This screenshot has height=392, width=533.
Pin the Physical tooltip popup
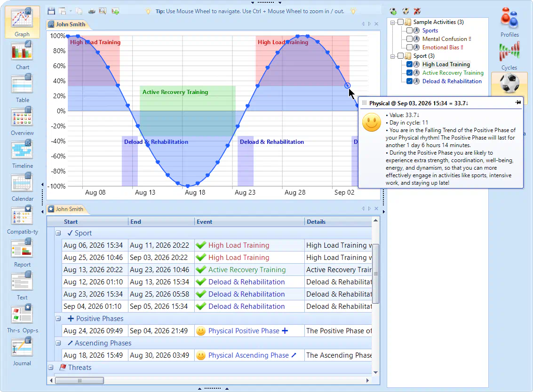pyautogui.click(x=518, y=102)
